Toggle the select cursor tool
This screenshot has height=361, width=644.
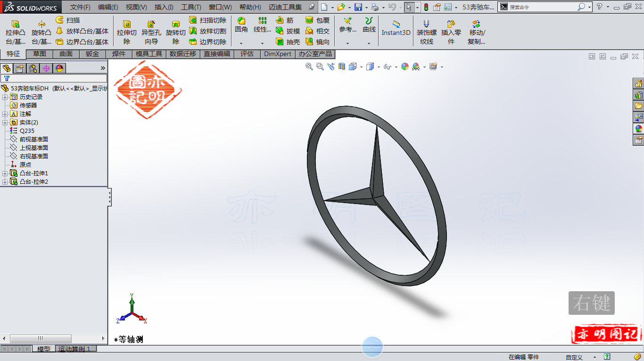tap(409, 7)
